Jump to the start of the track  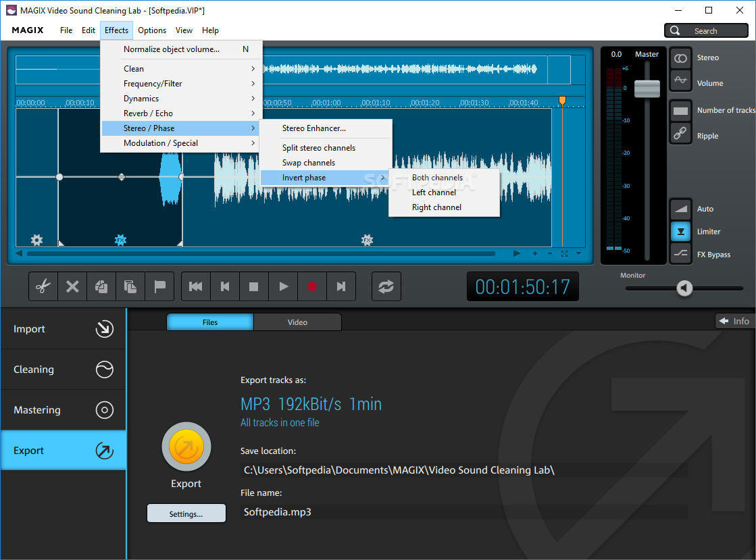coord(196,286)
